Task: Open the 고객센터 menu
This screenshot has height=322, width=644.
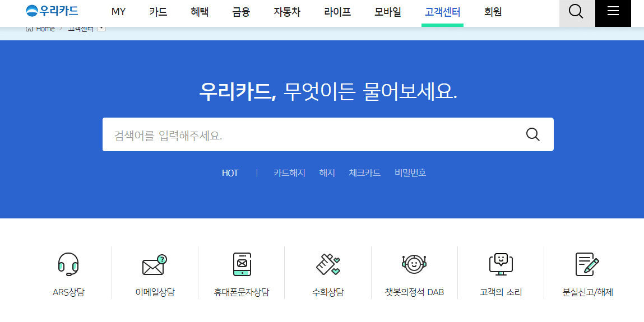Action: point(442,12)
